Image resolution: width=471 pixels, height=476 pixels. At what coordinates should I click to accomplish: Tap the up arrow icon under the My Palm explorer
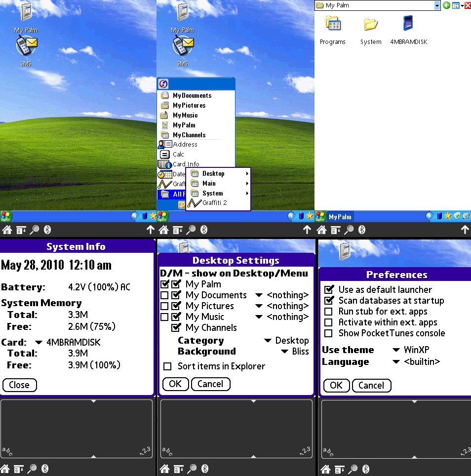465,230
